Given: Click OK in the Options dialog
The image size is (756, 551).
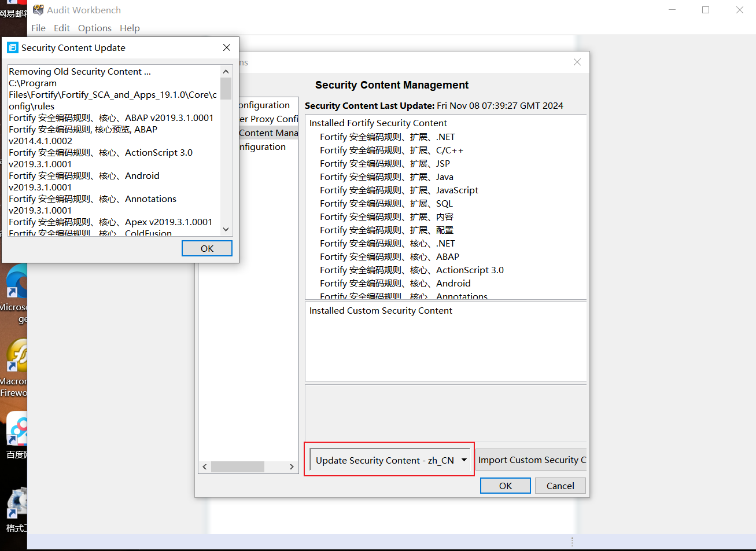Looking at the screenshot, I should tap(506, 486).
